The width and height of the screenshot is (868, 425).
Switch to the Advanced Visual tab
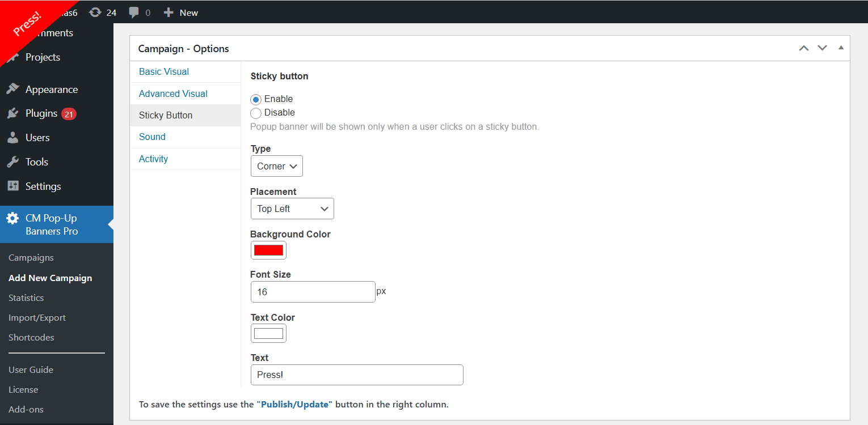tap(173, 93)
